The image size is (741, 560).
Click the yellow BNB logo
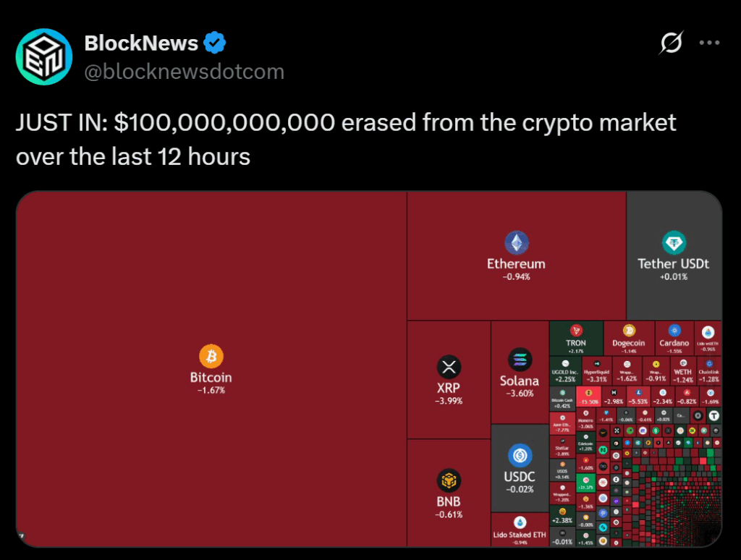[449, 480]
